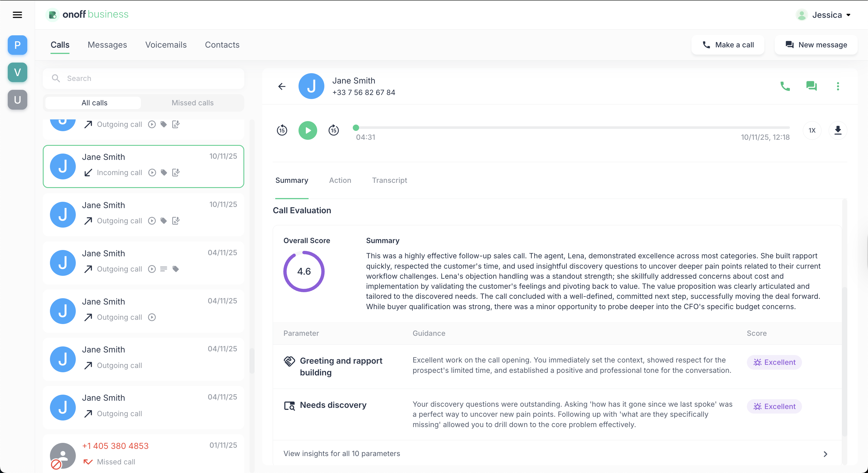868x473 pixels.
Task: Select the Summary tab
Action: 292,180
